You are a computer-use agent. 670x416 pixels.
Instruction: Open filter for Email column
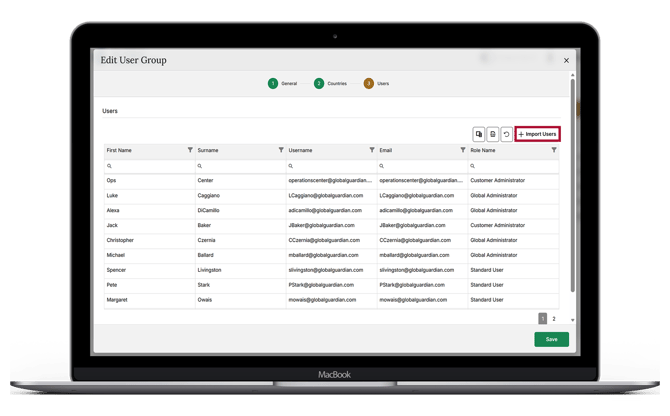(x=463, y=150)
